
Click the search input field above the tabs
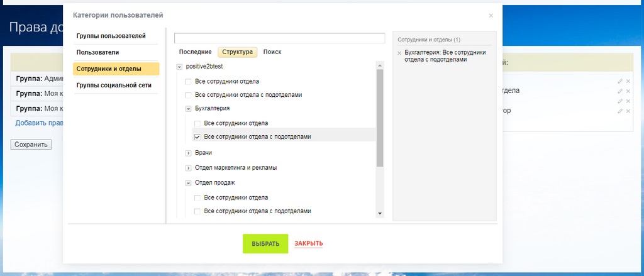coord(280,38)
